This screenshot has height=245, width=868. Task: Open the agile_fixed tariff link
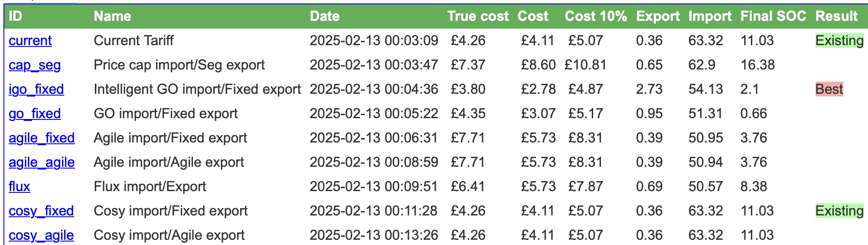(42, 138)
